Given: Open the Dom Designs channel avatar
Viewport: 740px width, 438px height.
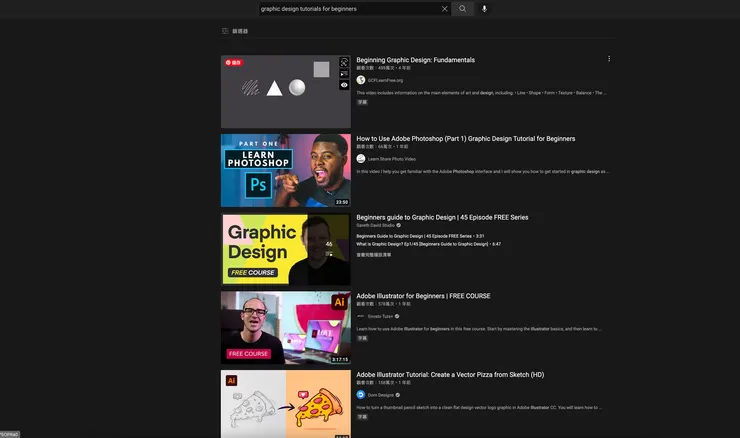Looking at the screenshot, I should coord(361,395).
